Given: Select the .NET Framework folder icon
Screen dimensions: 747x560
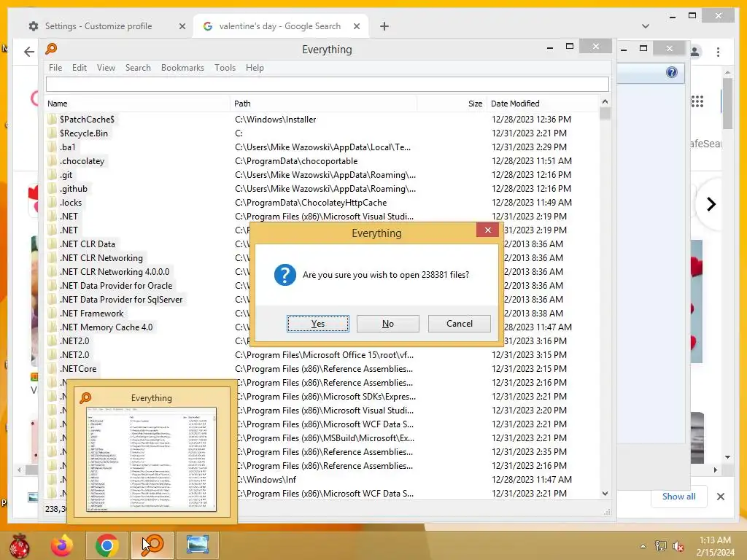Looking at the screenshot, I should pos(52,314).
